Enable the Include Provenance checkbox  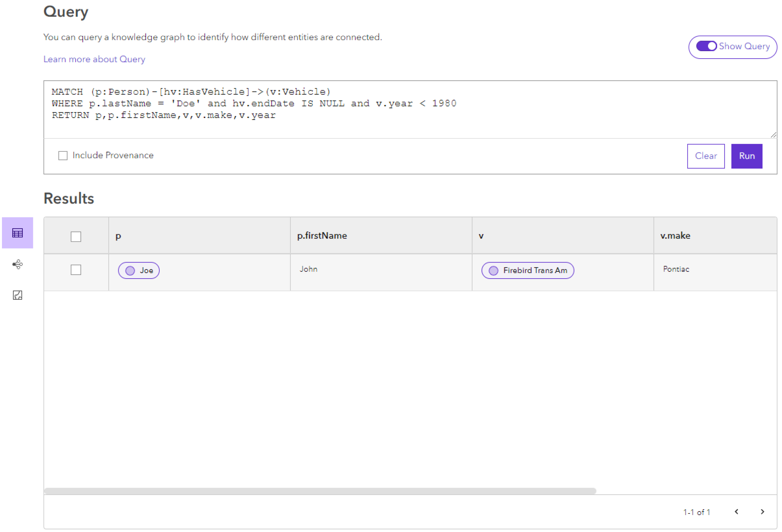63,156
